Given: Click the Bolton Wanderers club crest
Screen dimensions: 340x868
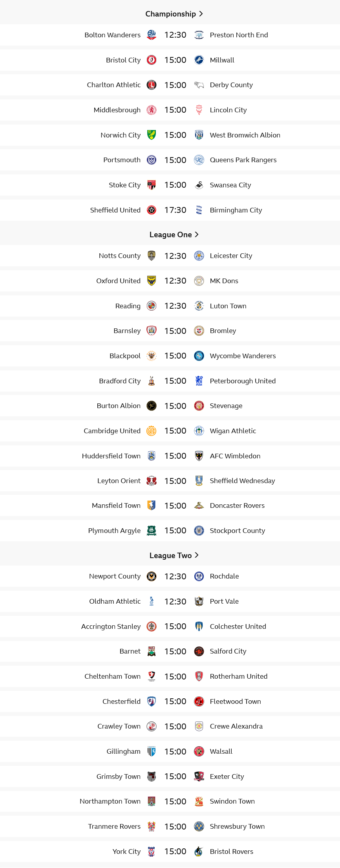Looking at the screenshot, I should (x=152, y=35).
